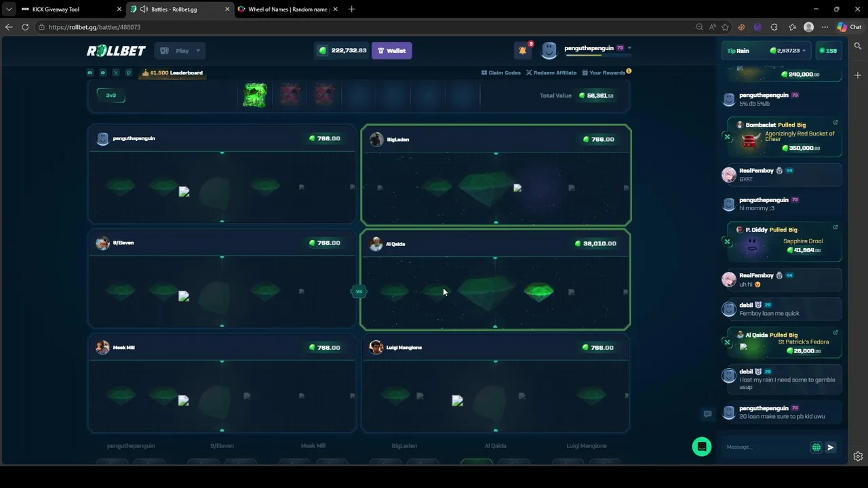The height and width of the screenshot is (488, 868).
Task: Open the browser favorites list icon
Action: (x=792, y=27)
